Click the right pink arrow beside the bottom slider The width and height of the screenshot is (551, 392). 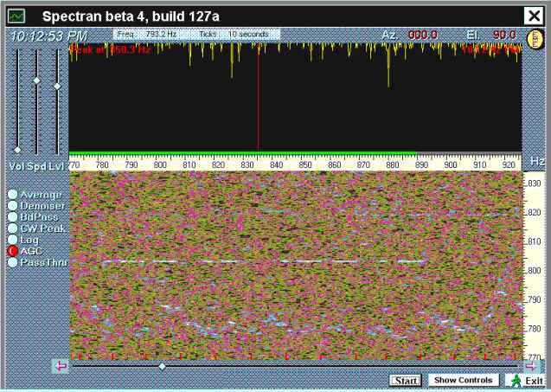pos(531,366)
